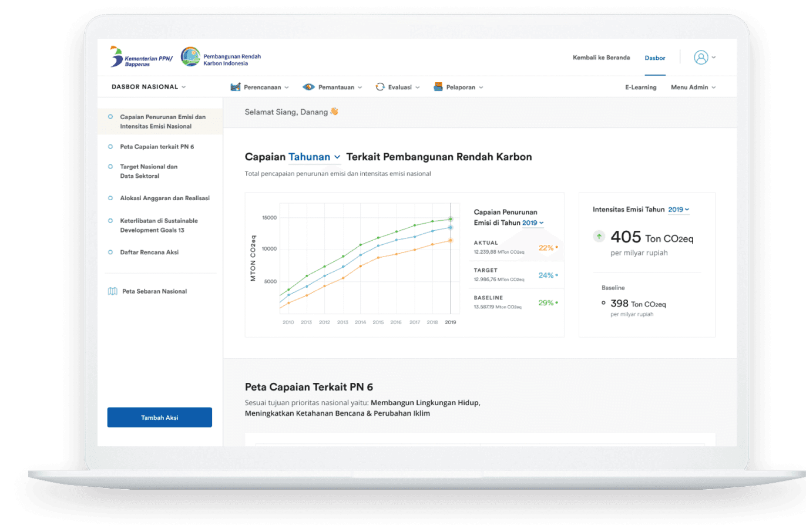Switch to the Dasbor tab

[x=654, y=58]
